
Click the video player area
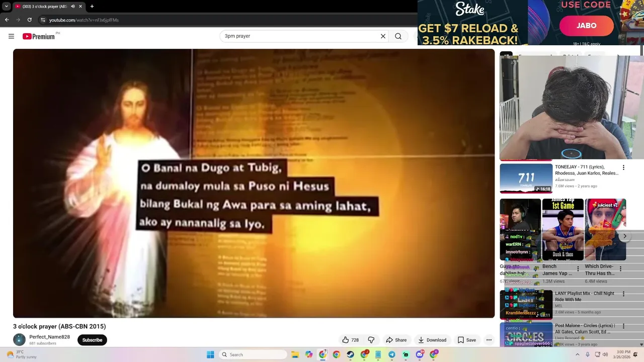click(254, 183)
